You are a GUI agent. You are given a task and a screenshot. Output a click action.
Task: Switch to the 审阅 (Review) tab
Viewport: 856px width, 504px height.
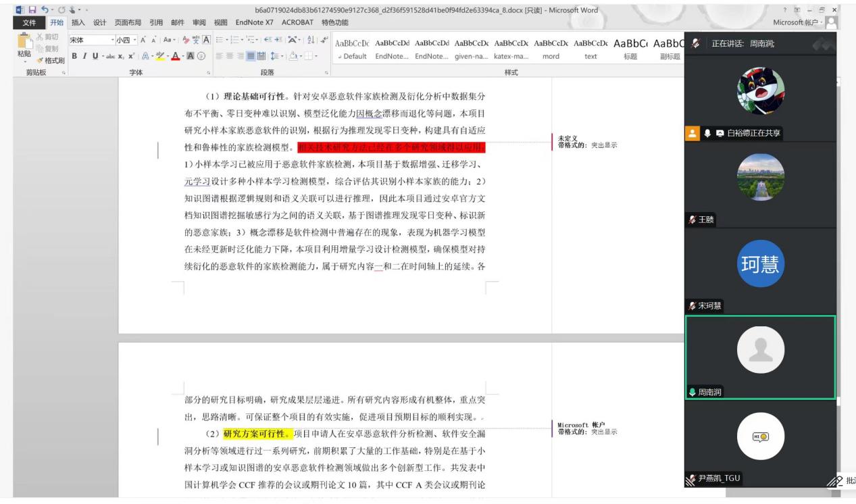(x=201, y=23)
